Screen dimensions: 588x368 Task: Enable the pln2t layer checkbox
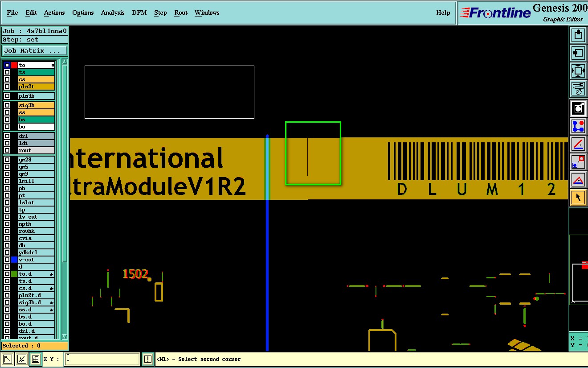pyautogui.click(x=7, y=87)
